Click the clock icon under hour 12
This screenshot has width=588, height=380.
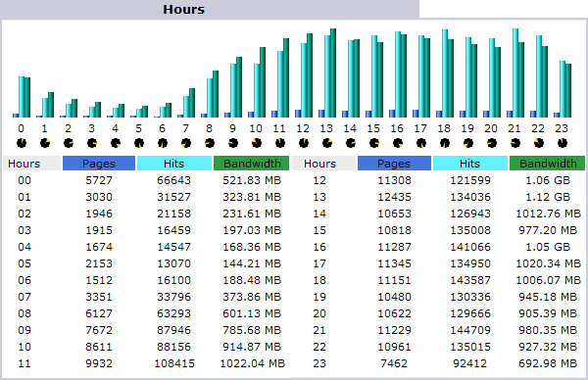[x=304, y=143]
